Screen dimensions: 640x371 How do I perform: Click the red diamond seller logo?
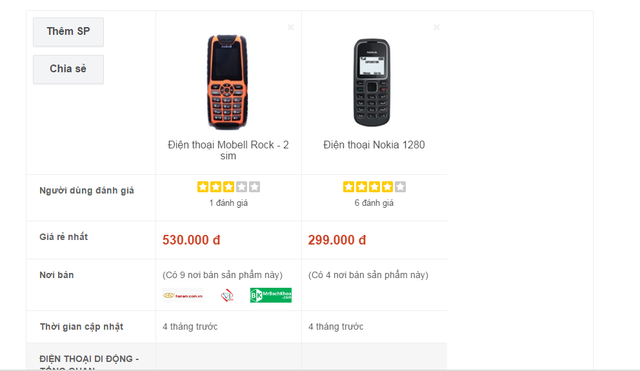tap(227, 295)
